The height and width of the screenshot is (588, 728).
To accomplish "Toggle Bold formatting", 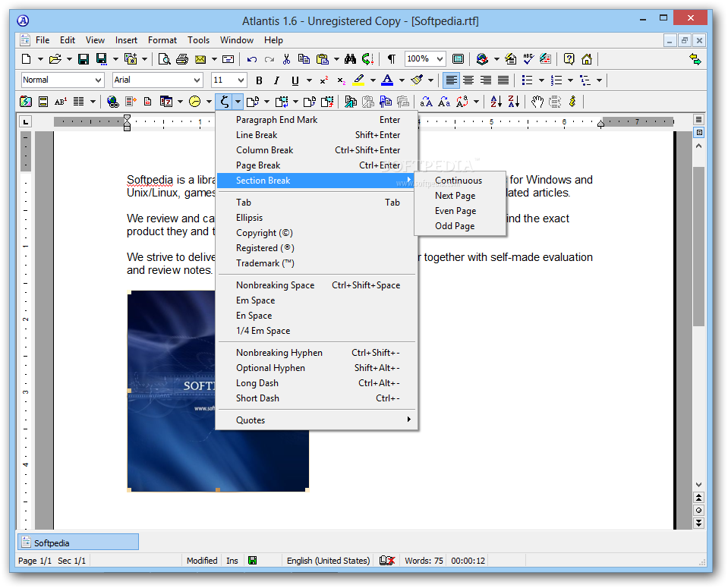I will pos(259,80).
